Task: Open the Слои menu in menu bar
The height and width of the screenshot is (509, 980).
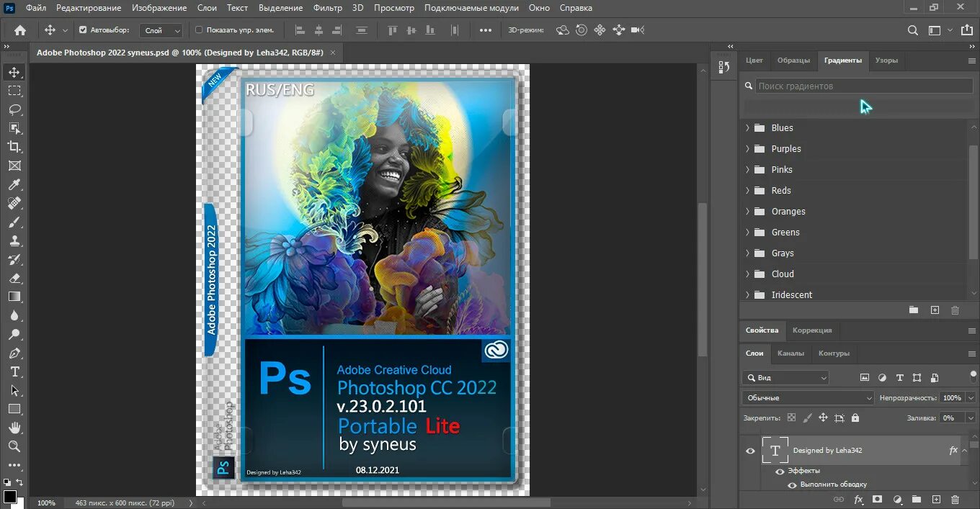Action: 207,8
